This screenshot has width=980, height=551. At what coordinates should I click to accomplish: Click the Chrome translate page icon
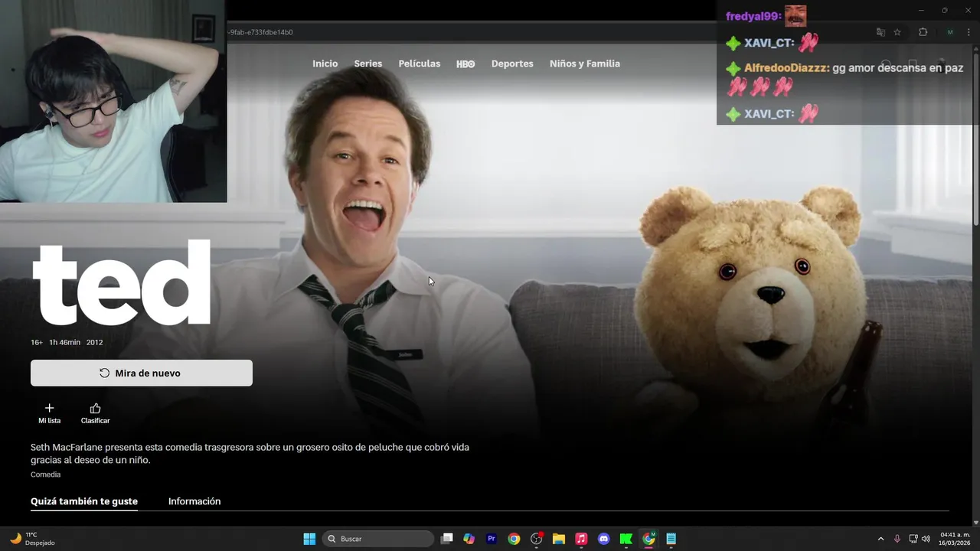880,32
